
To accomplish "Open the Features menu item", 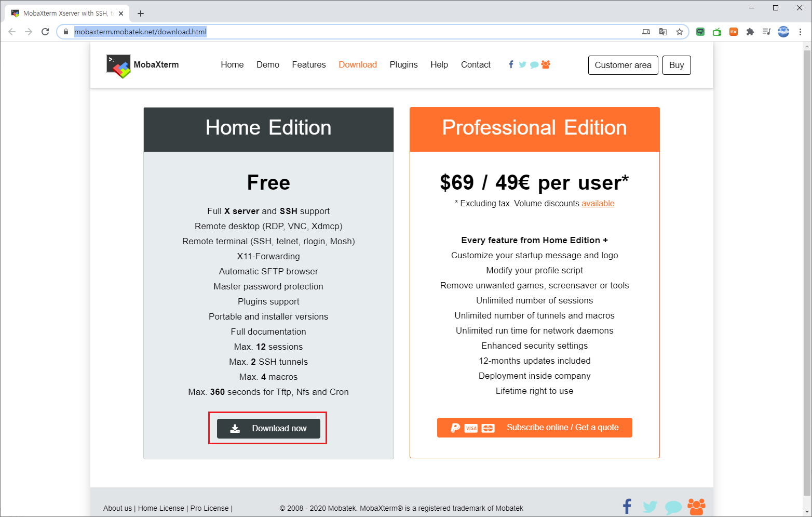I will point(309,64).
